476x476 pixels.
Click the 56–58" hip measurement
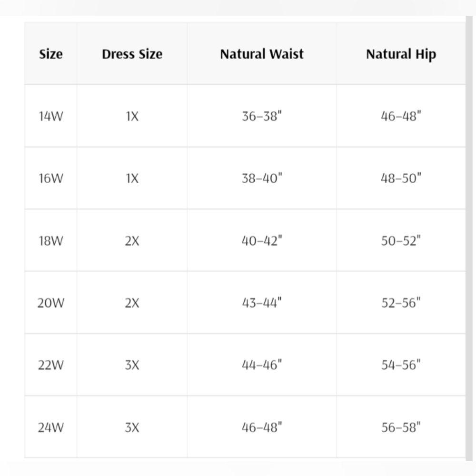[x=401, y=427]
